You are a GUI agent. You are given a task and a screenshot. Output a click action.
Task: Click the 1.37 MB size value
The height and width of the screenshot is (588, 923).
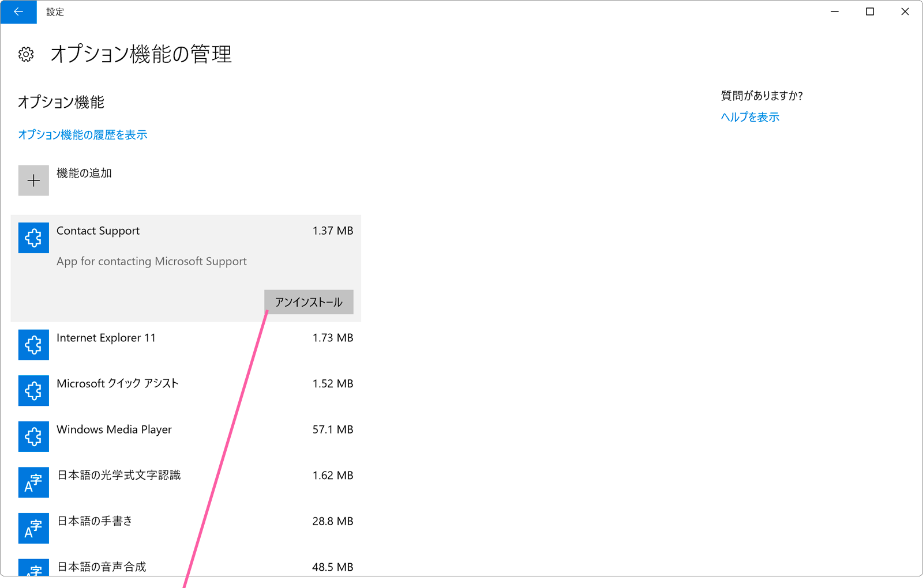click(x=333, y=231)
